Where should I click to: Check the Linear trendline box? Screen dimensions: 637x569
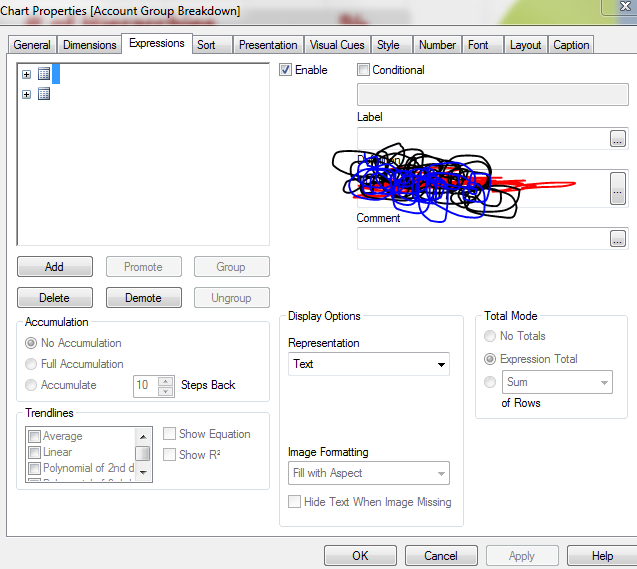(x=35, y=452)
